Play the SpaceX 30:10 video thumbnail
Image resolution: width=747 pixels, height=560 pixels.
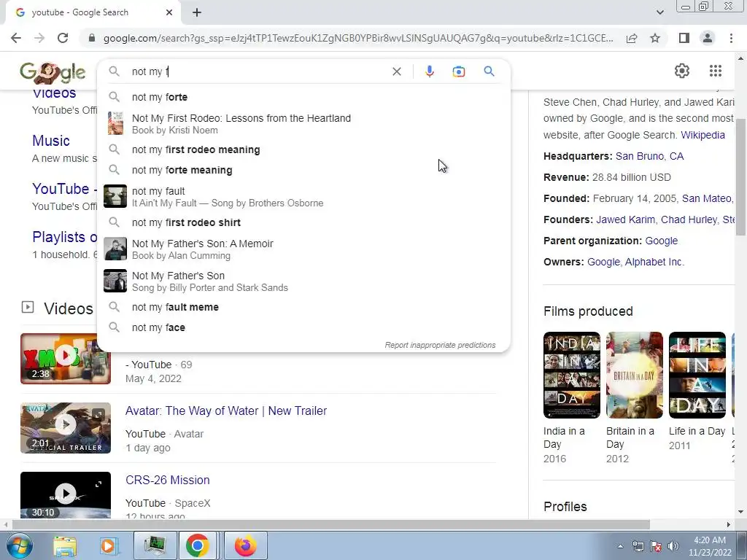[66, 495]
